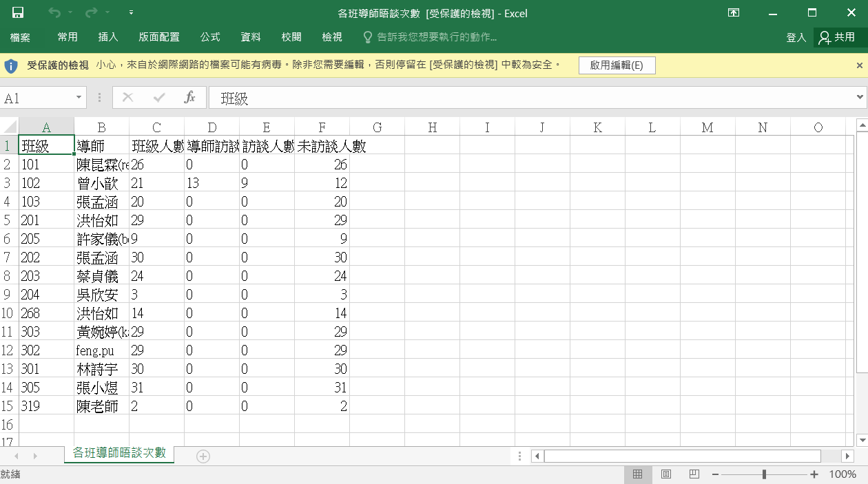
Task: Open the Undo history dropdown arrow
Action: point(71,13)
